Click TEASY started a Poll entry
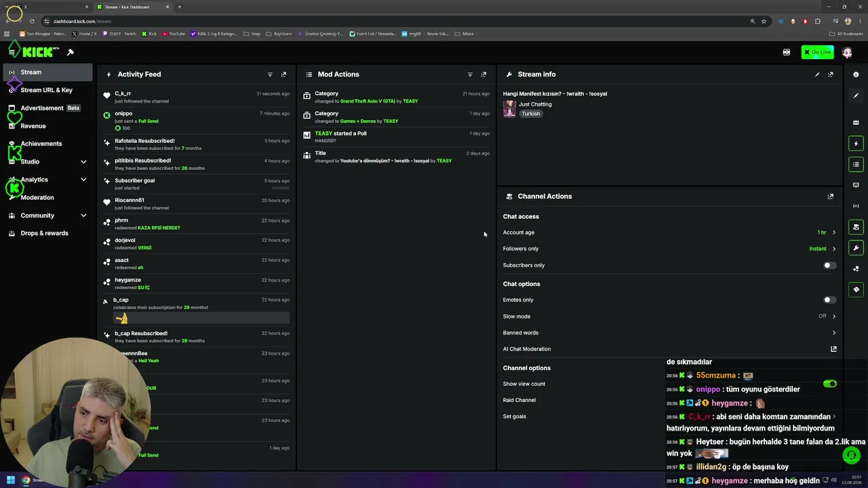The width and height of the screenshot is (868, 488). tap(396, 136)
